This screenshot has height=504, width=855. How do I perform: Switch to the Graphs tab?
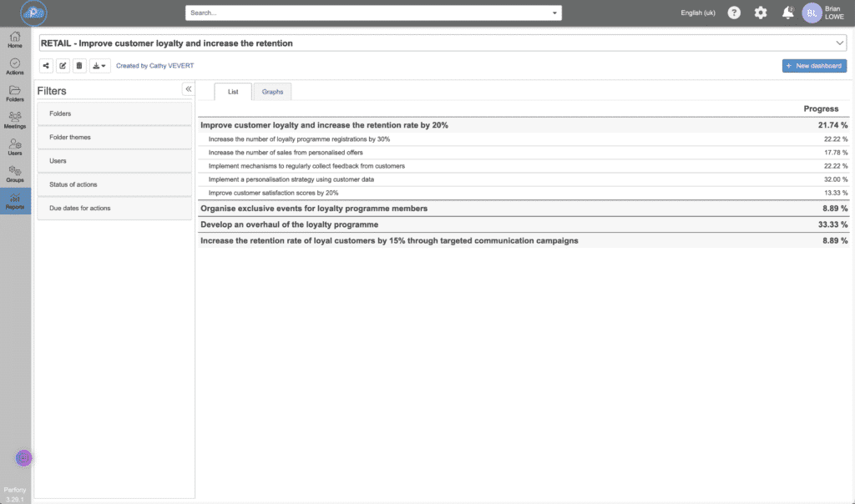coord(272,92)
